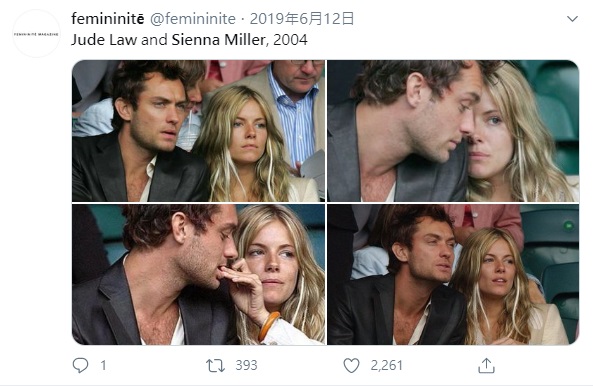
Task: Open the tweet date 2019年6月12日
Action: tap(302, 19)
